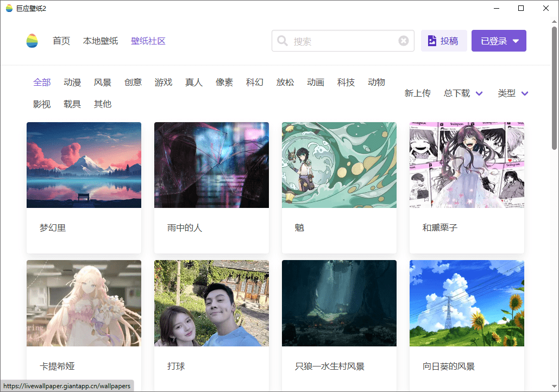This screenshot has width=559, height=392.
Task: Filter wallpapers by 科幻 category
Action: tap(254, 82)
